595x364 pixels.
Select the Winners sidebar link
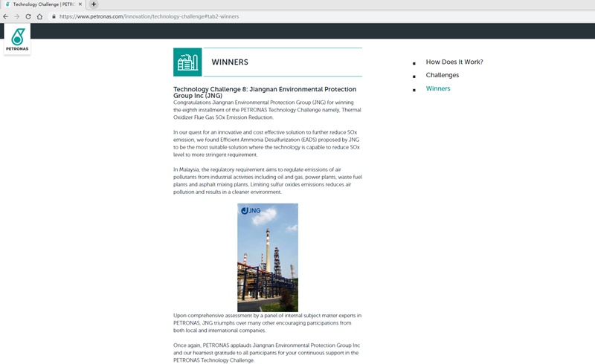[437, 88]
